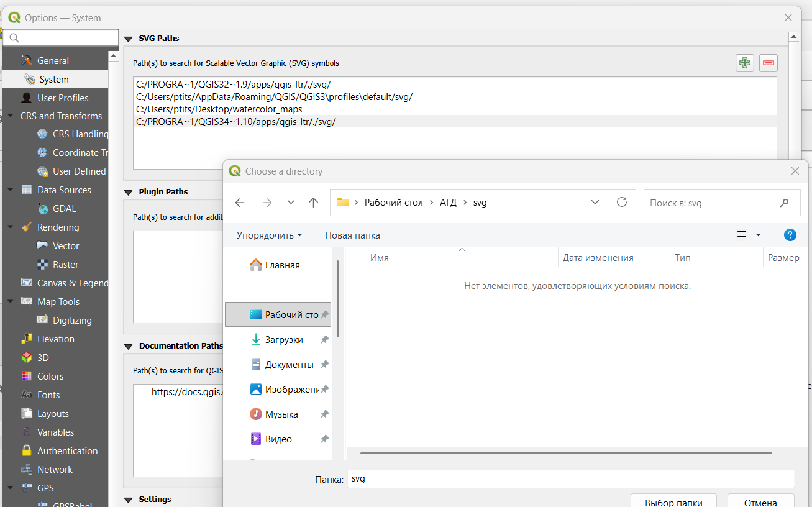Click the Отмена button

coord(760,502)
